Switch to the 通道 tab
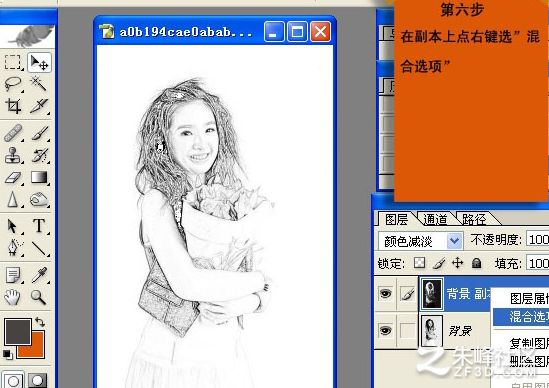The image size is (549, 388). (435, 220)
